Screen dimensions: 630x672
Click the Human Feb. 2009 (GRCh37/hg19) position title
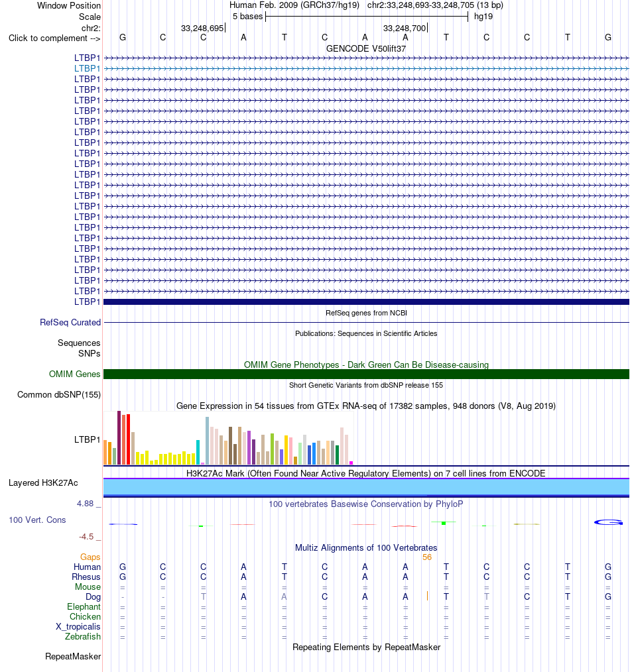coord(294,5)
